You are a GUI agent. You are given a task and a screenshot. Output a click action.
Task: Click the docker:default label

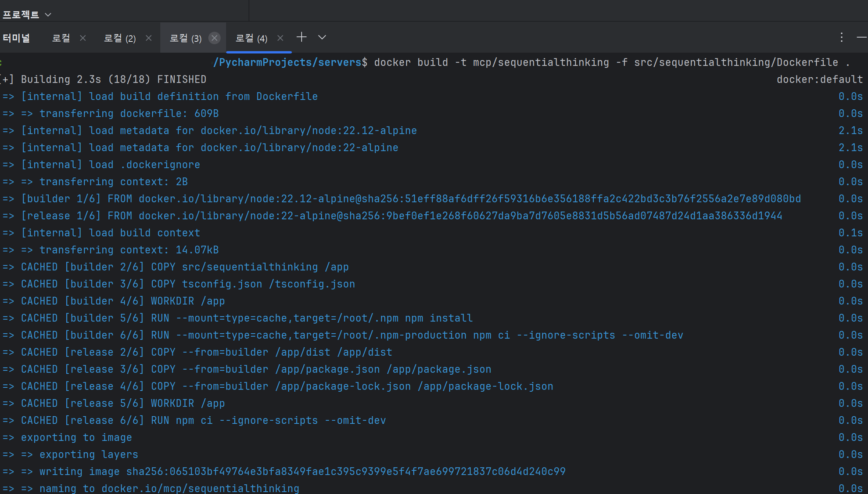[x=819, y=79]
